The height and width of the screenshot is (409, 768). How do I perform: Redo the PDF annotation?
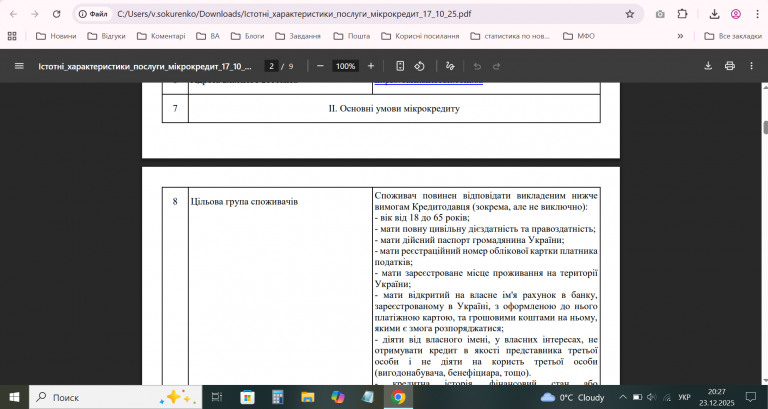[x=497, y=66]
